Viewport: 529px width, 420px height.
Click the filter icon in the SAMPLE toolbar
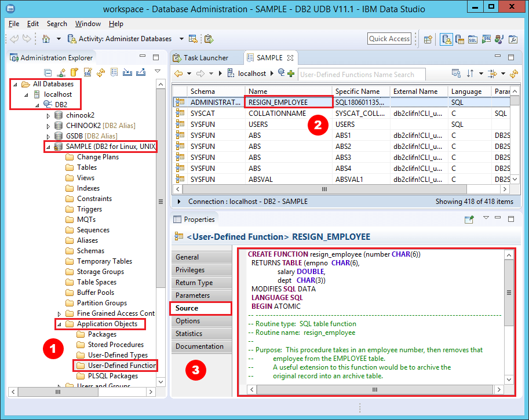[493, 74]
